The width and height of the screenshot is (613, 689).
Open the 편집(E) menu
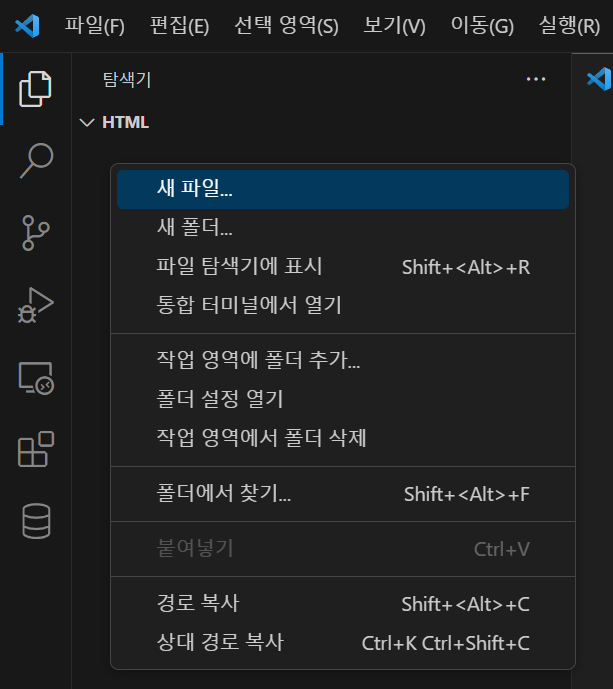(179, 25)
